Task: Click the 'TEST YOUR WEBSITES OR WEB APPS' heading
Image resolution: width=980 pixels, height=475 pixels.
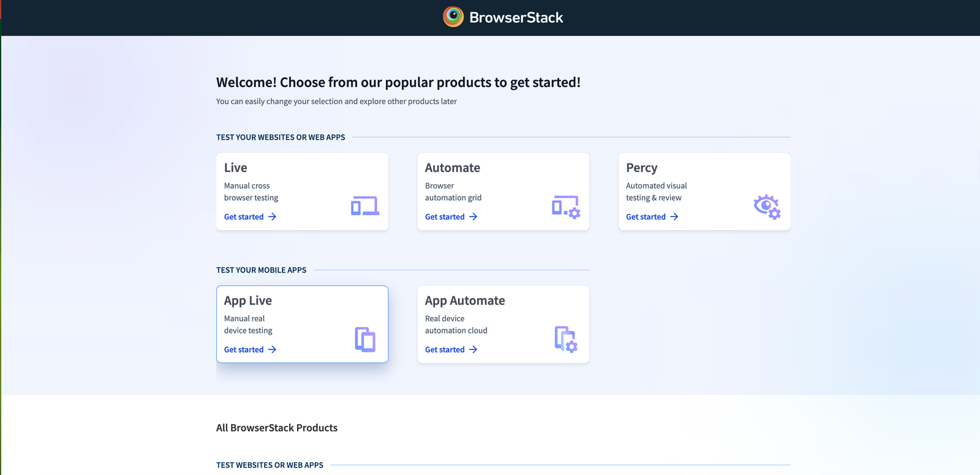Action: 281,137
